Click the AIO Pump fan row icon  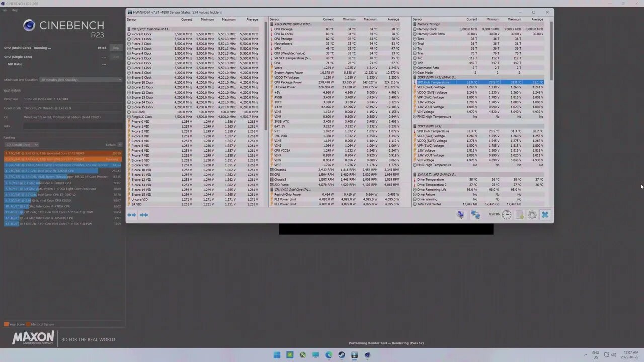272,185
